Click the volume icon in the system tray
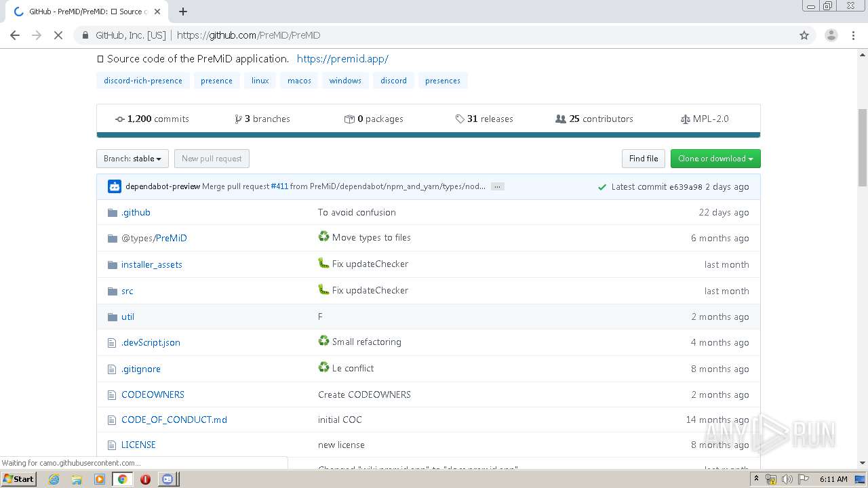The image size is (868, 488). coord(787,479)
